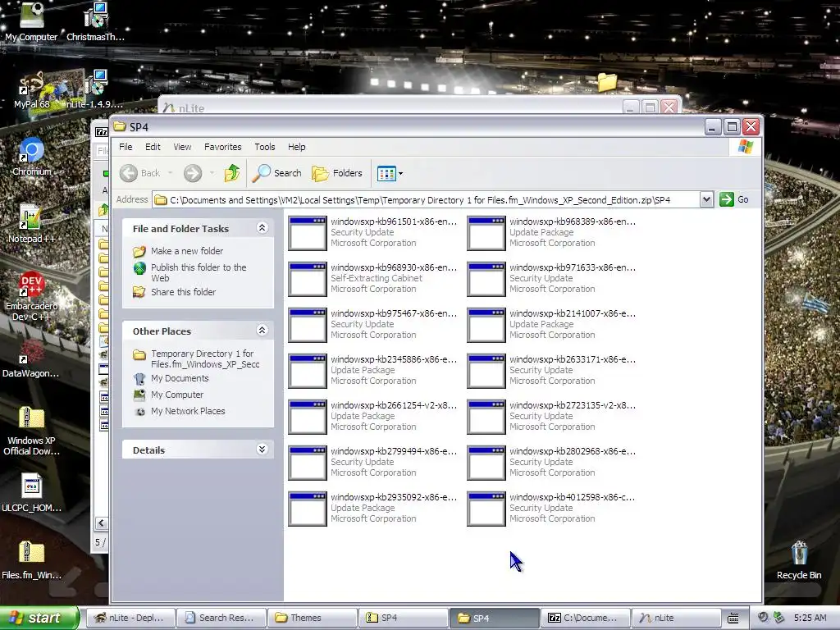Viewport: 840px width, 630px height.
Task: Open the Search toolbar button
Action: point(277,173)
